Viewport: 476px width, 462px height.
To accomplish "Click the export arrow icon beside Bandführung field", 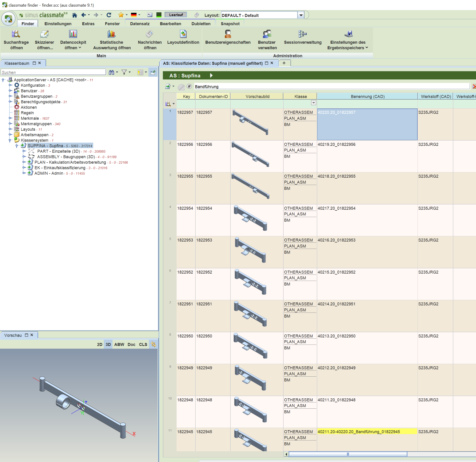I will tap(168, 87).
